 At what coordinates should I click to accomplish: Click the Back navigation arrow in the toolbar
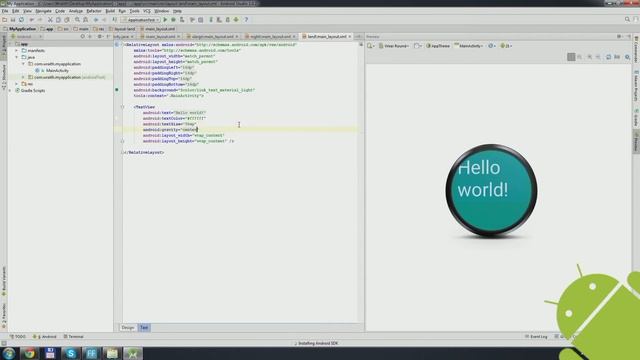coord(96,20)
